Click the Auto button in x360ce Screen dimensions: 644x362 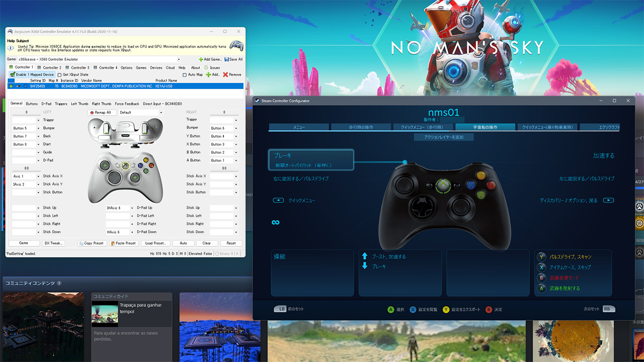pyautogui.click(x=183, y=243)
